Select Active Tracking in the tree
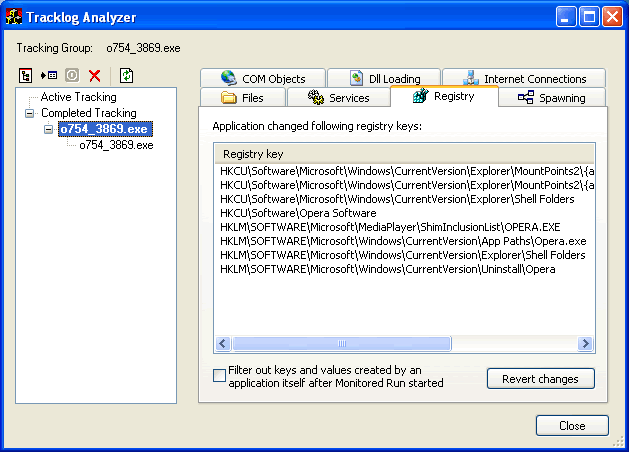 tap(79, 97)
